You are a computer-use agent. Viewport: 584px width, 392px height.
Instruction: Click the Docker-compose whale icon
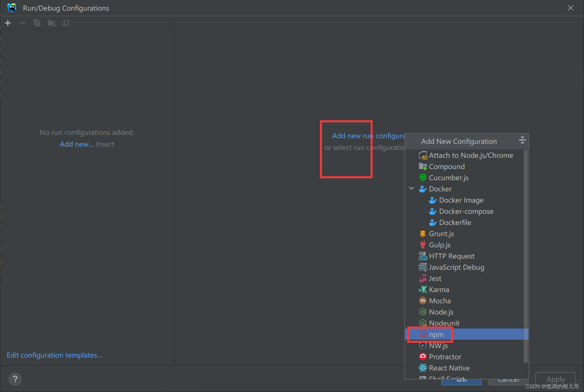coord(433,211)
